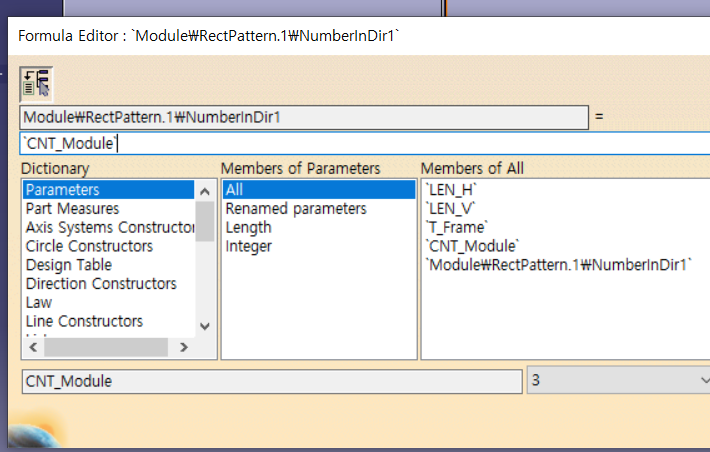Select Axis Systems Constructors in Dictionary
The image size is (710, 452).
108,227
